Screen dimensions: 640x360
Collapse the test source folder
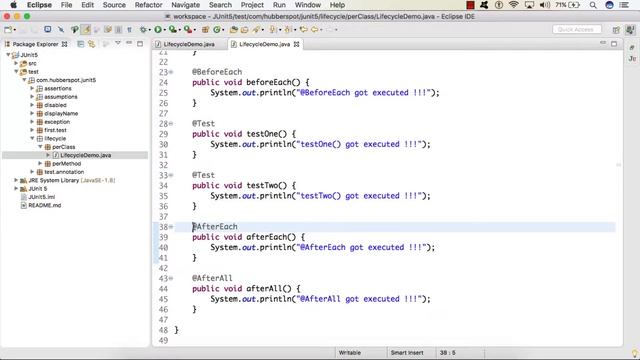16,71
